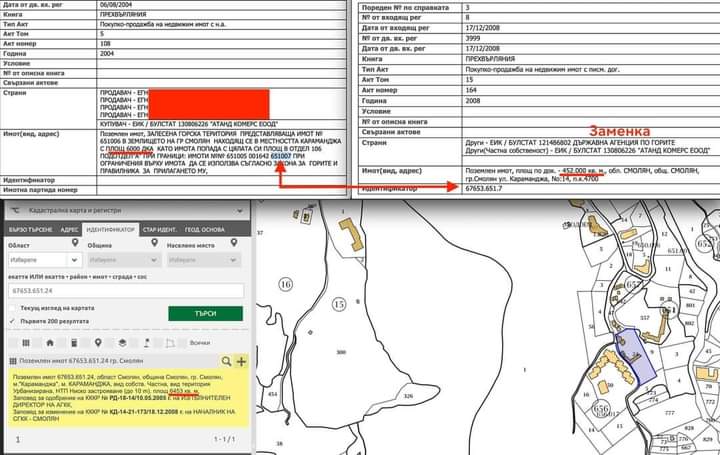
Task: Click the panel logo icon beside Кадастрална карта и регистри
Action: (x=16, y=210)
